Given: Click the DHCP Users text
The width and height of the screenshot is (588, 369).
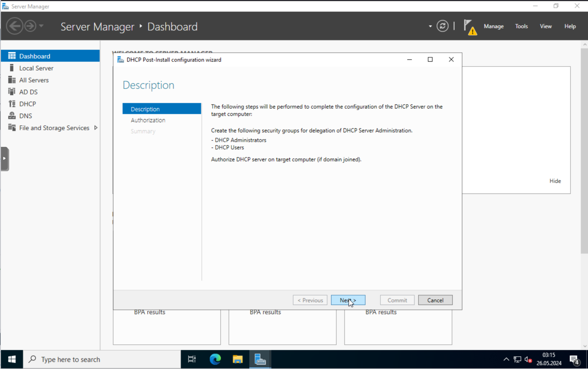Looking at the screenshot, I should pos(229,147).
